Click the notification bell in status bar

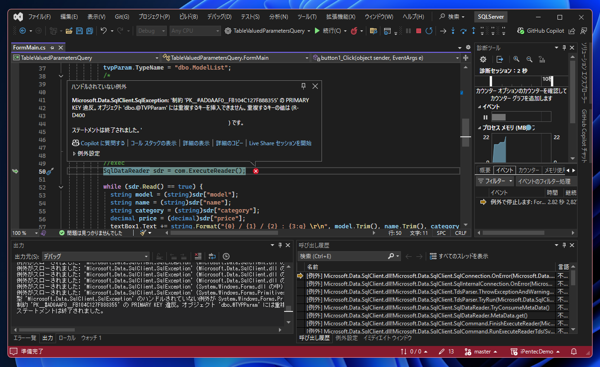coord(574,351)
